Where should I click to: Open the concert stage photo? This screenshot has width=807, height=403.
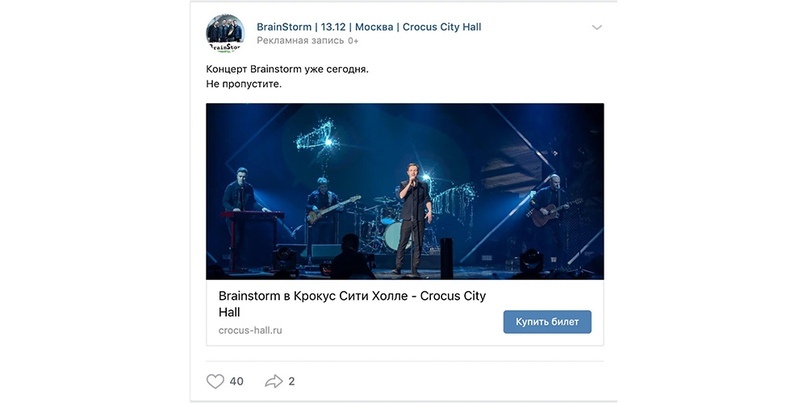pyautogui.click(x=405, y=191)
